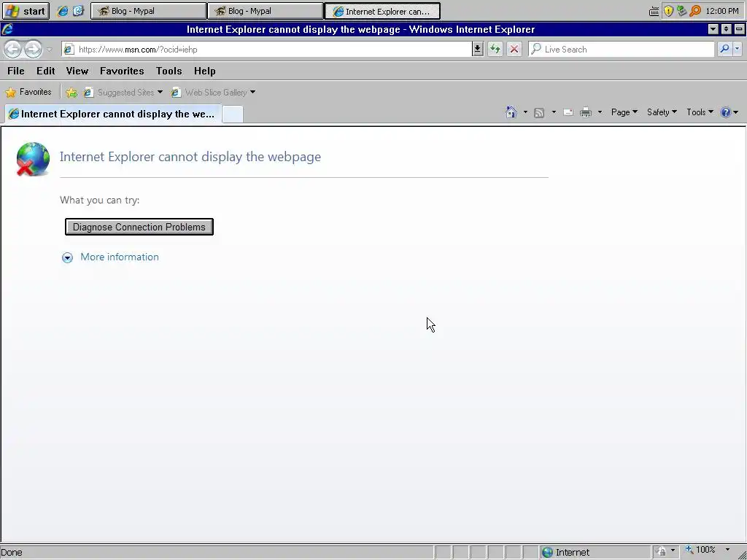Click the 100% zoom level button
Screen dimensions: 747x560
[x=700, y=551]
